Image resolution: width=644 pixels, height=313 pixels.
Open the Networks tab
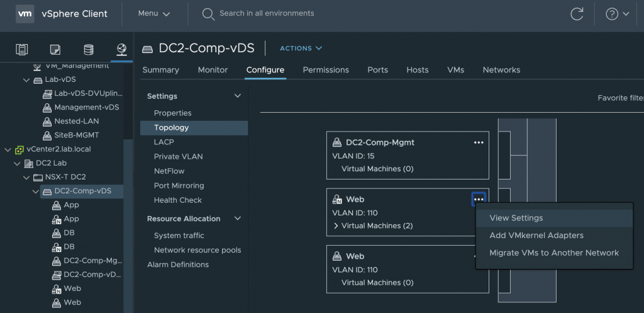click(x=501, y=70)
